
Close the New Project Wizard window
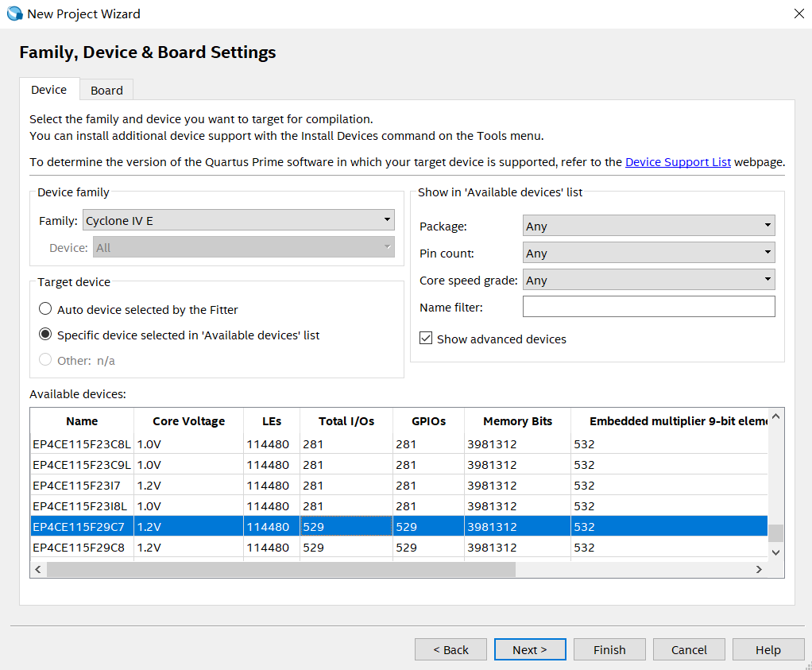pyautogui.click(x=798, y=14)
